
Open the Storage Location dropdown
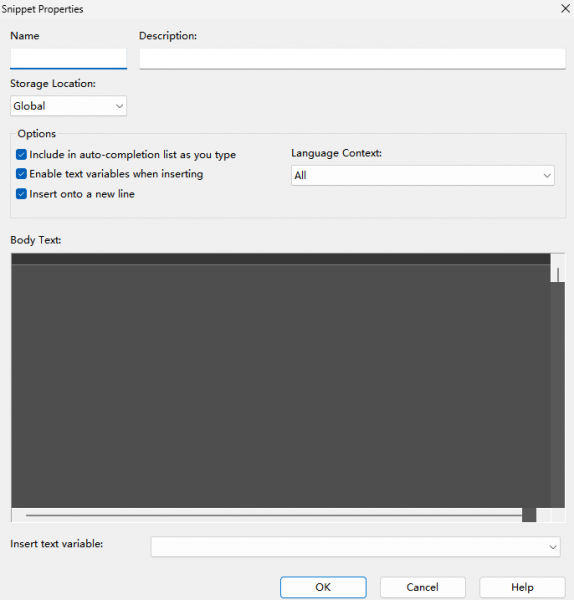point(68,106)
